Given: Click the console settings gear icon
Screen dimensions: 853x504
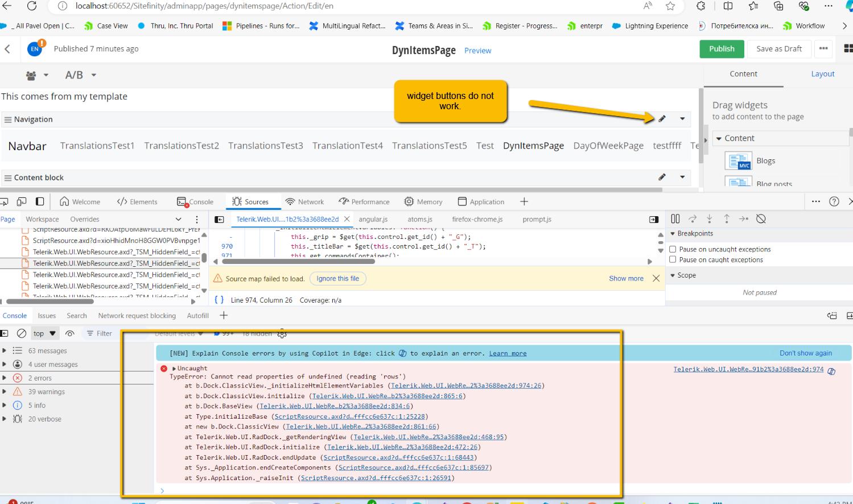Looking at the screenshot, I should pos(282,334).
